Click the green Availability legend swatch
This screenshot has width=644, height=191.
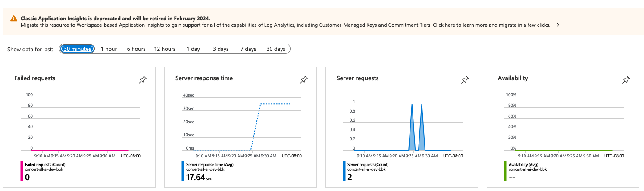point(505,171)
